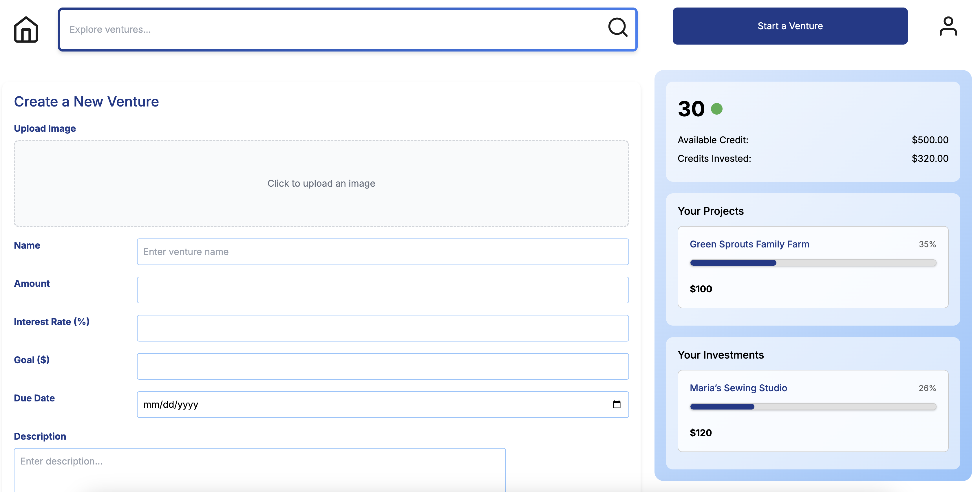
Task: Click Green Sprouts progress bar
Action: pyautogui.click(x=813, y=263)
